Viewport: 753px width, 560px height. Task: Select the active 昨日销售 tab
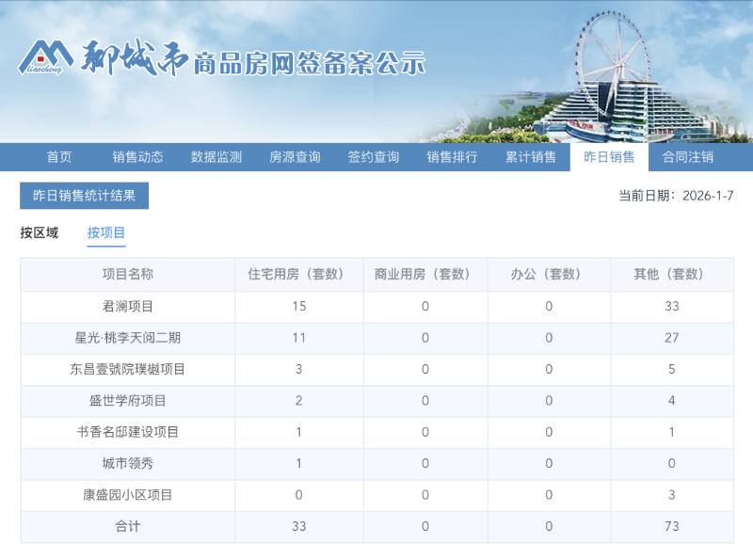[609, 157]
